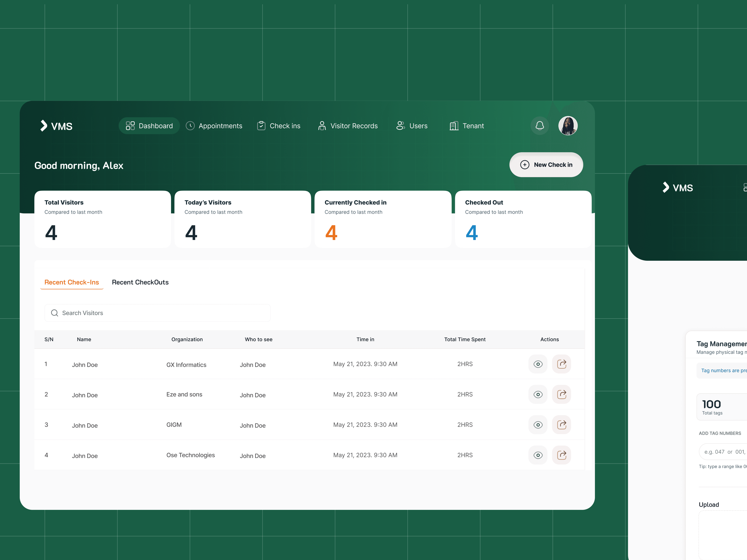Click the Organization column header
Image resolution: width=747 pixels, height=560 pixels.
187,340
